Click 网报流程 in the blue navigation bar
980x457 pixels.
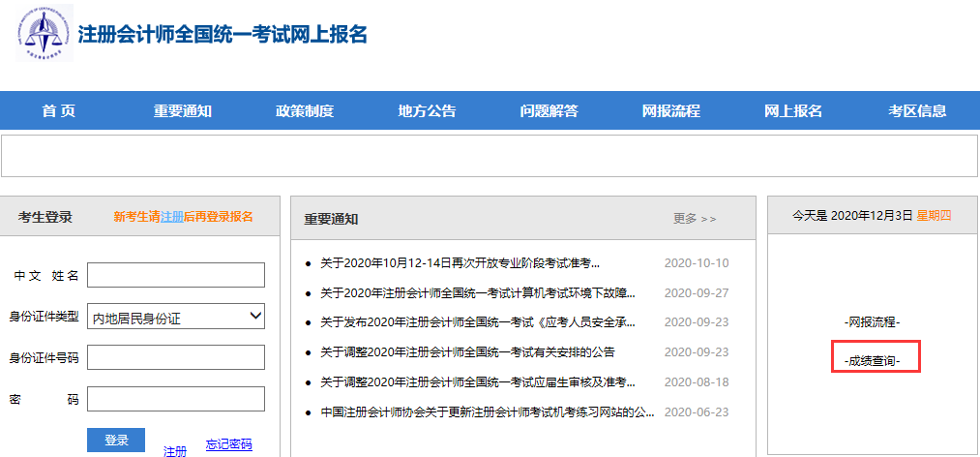(670, 110)
